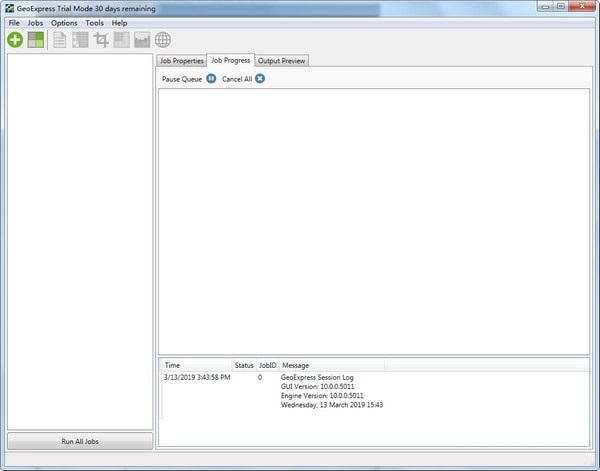The width and height of the screenshot is (600, 471).
Task: Click the Pause Queue blue pause icon
Action: (211, 78)
